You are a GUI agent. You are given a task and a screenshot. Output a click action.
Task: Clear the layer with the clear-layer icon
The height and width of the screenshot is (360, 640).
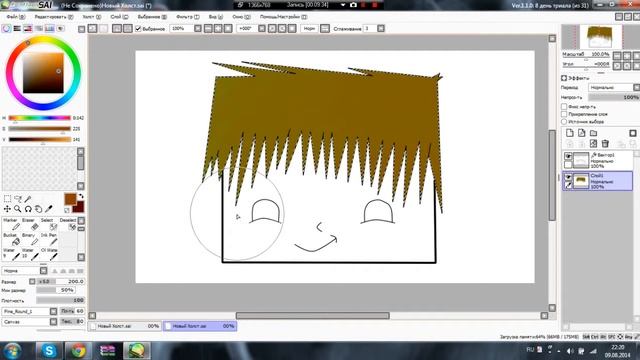coord(593,144)
